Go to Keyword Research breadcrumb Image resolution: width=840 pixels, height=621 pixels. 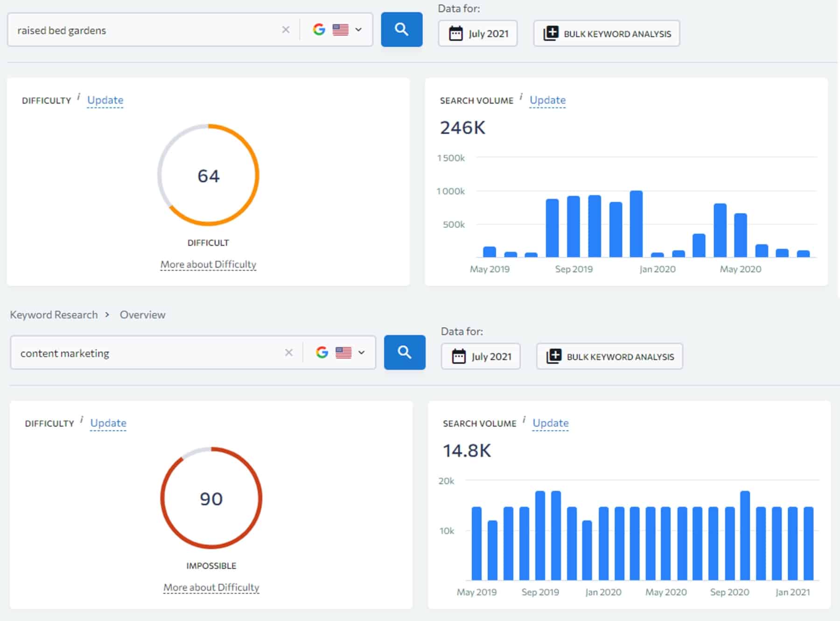coord(54,315)
